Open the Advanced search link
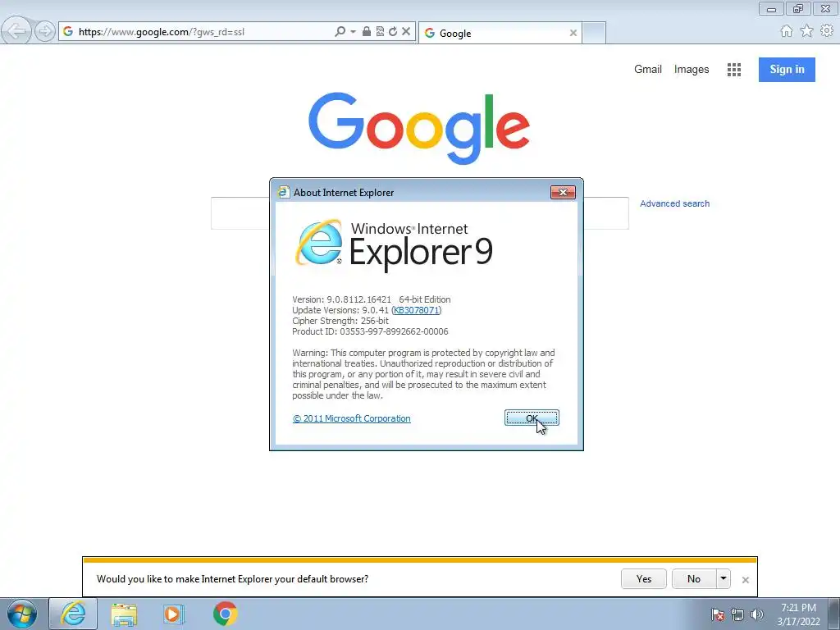This screenshot has height=630, width=840. [x=674, y=203]
